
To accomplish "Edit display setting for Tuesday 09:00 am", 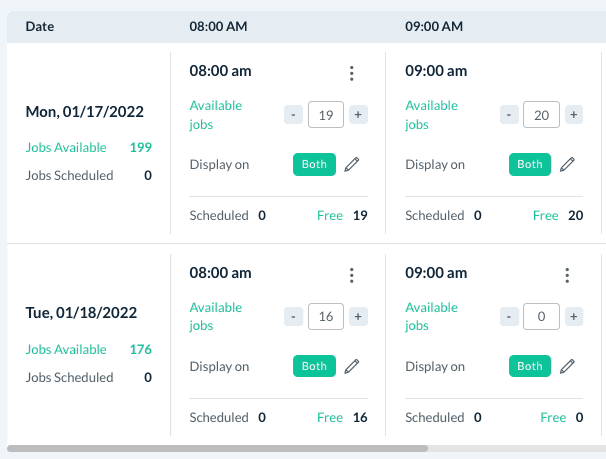I will point(567,366).
